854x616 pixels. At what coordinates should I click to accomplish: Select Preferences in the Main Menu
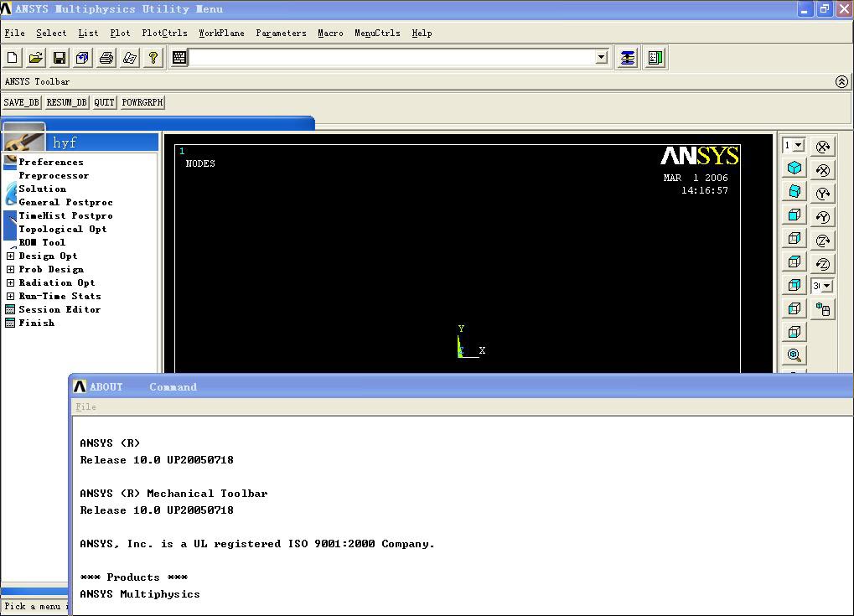click(x=49, y=162)
